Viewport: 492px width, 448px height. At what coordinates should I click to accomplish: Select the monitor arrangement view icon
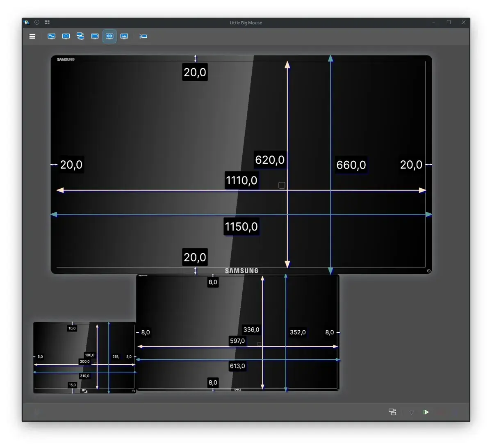click(x=80, y=37)
